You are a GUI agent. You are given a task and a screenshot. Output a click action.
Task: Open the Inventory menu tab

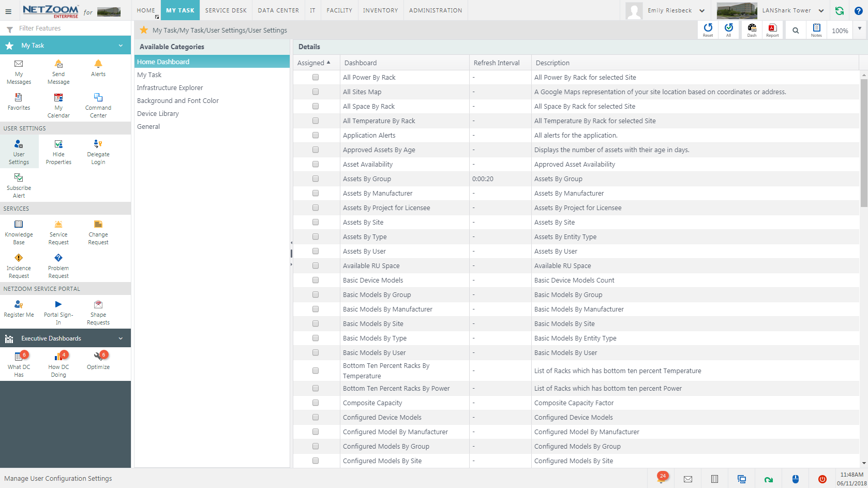click(x=380, y=10)
